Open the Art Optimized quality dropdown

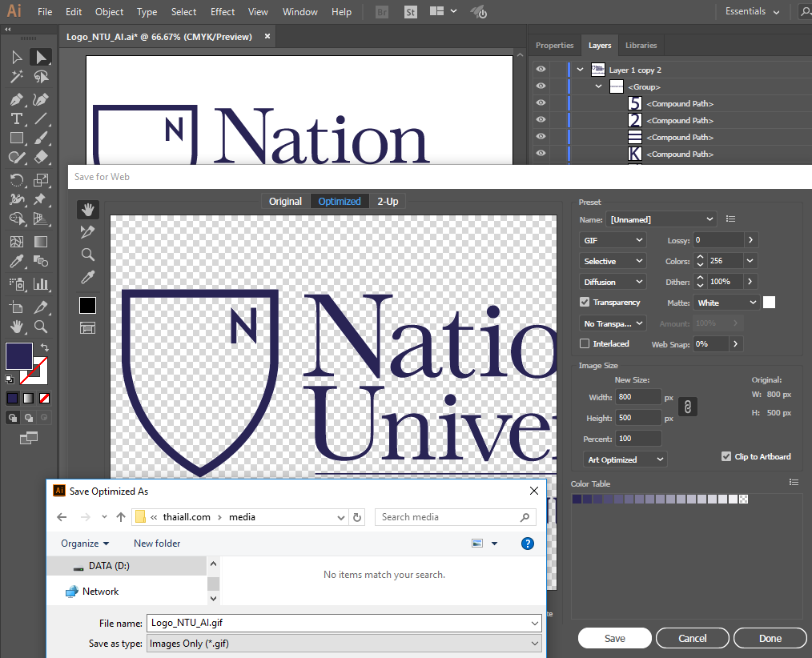(x=625, y=459)
